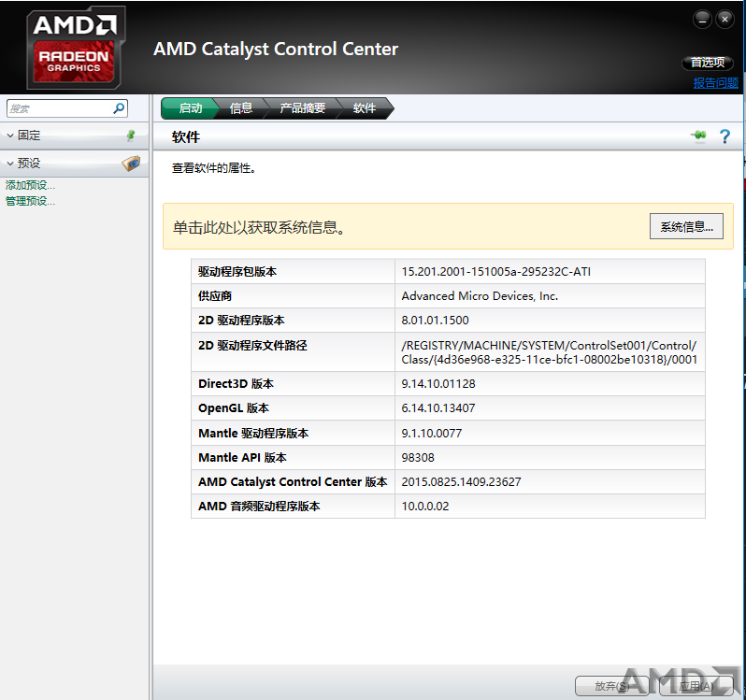Viewport: 746px width, 700px height.
Task: Minimize the Catalyst Control Center window
Action: click(702, 20)
